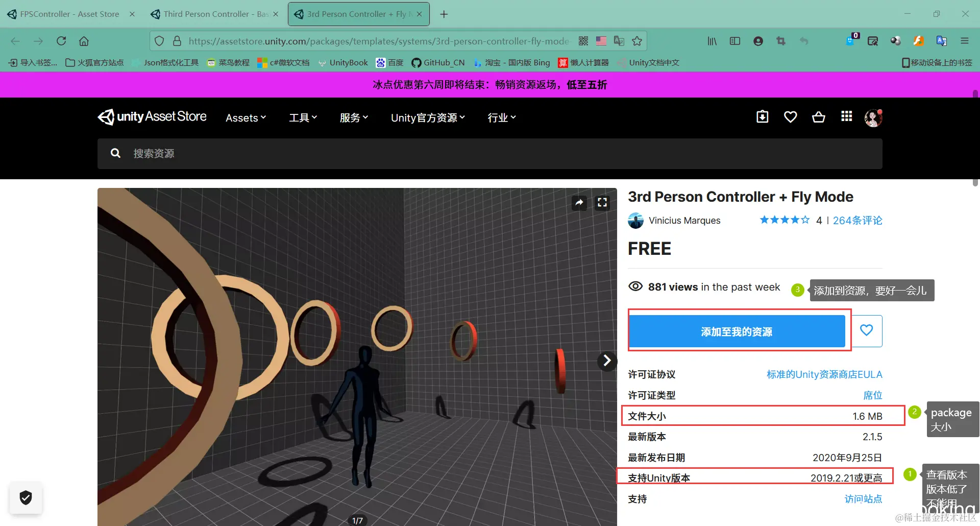Open the browser home page
The height and width of the screenshot is (526, 980).
[x=84, y=41]
